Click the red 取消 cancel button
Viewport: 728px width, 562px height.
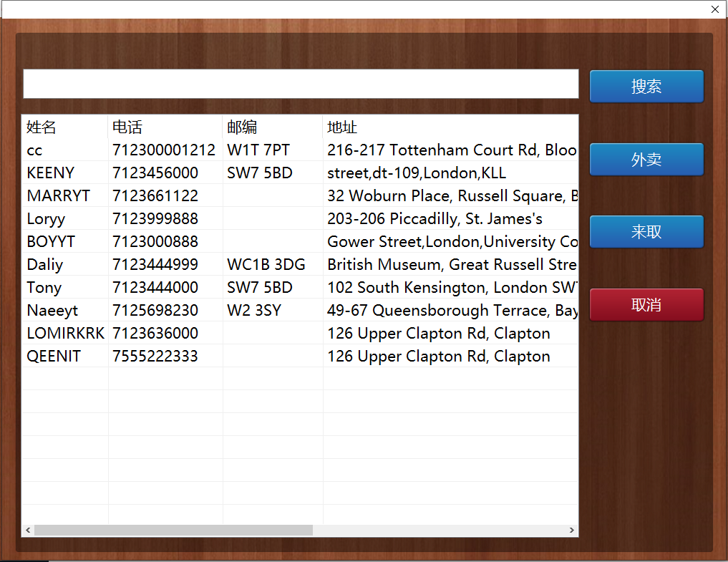pyautogui.click(x=646, y=305)
